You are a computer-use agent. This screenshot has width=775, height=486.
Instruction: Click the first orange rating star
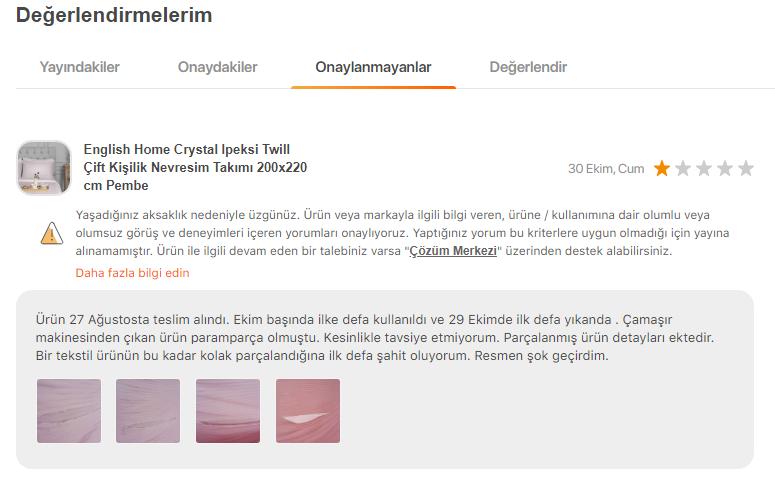click(x=662, y=169)
